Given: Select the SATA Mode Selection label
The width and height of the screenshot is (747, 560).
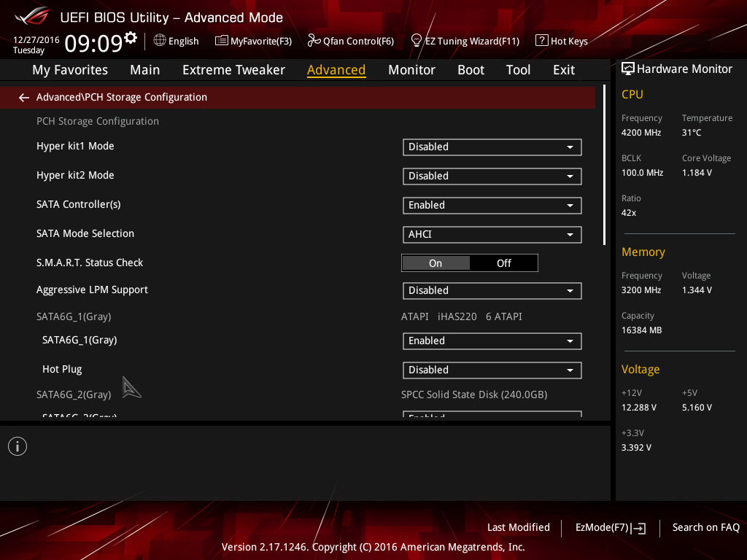Looking at the screenshot, I should (x=85, y=233).
